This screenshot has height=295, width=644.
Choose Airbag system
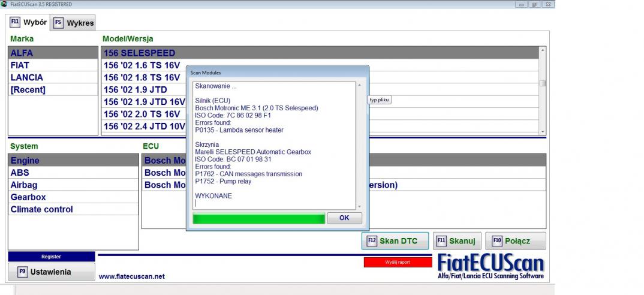click(x=73, y=185)
